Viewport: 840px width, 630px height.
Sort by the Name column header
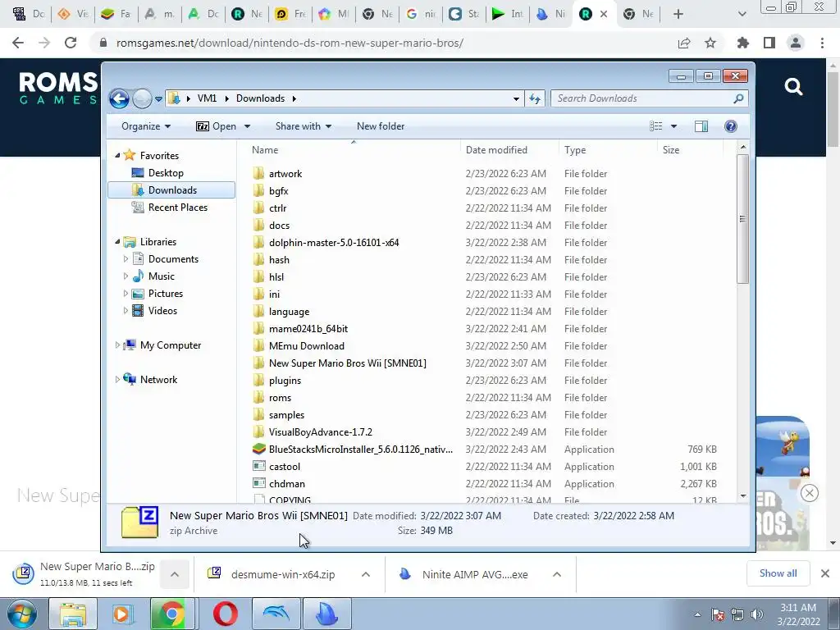coord(354,150)
